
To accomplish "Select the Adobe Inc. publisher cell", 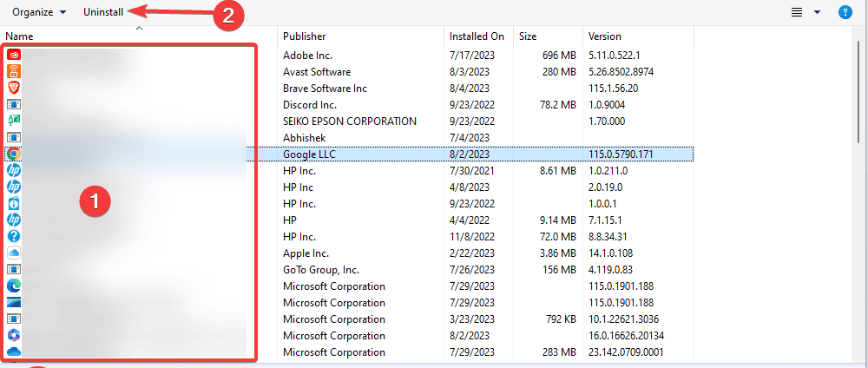I will [x=307, y=56].
